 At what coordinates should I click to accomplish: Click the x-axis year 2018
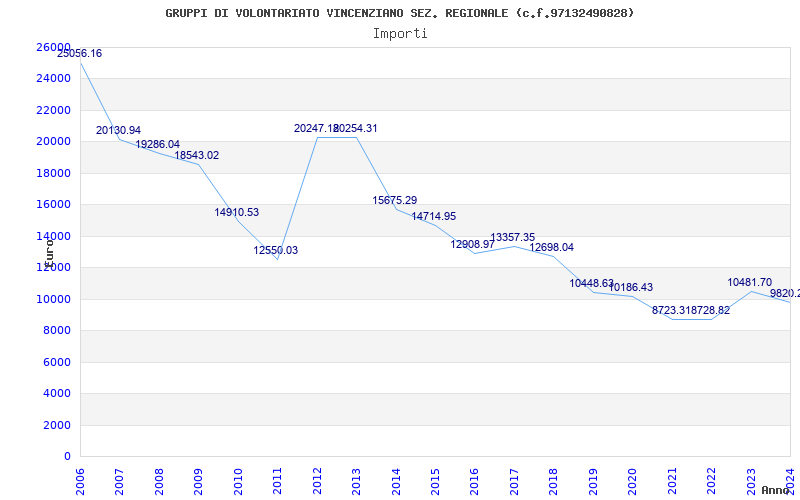554,482
